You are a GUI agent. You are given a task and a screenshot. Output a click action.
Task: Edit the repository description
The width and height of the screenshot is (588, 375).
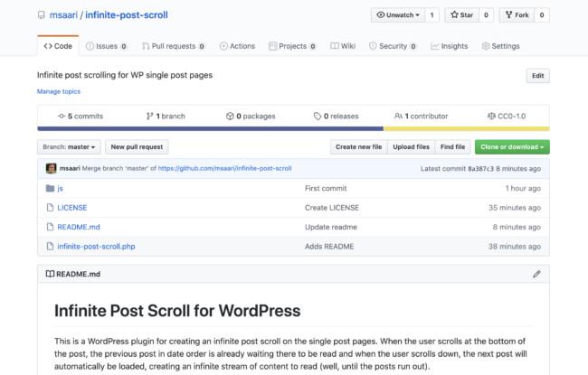click(x=537, y=76)
